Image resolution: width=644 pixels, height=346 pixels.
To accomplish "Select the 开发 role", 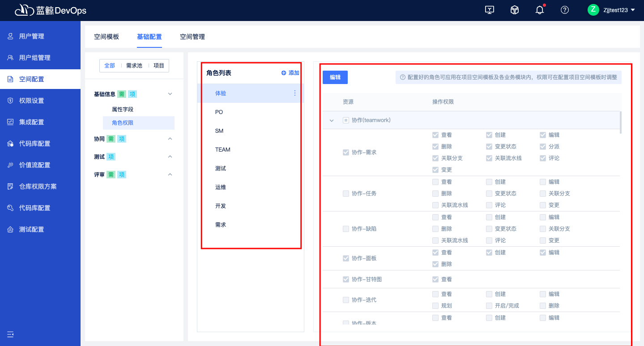I will (x=251, y=206).
